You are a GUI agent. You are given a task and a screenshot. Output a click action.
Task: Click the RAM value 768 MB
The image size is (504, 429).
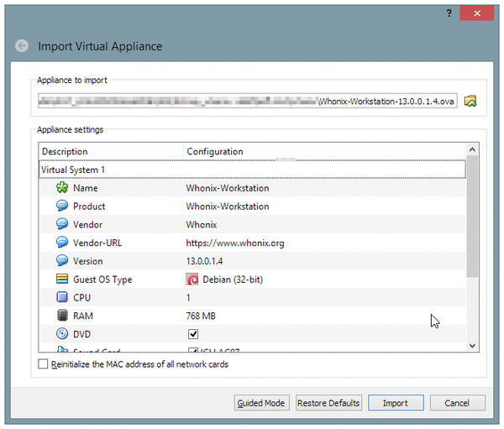(201, 316)
